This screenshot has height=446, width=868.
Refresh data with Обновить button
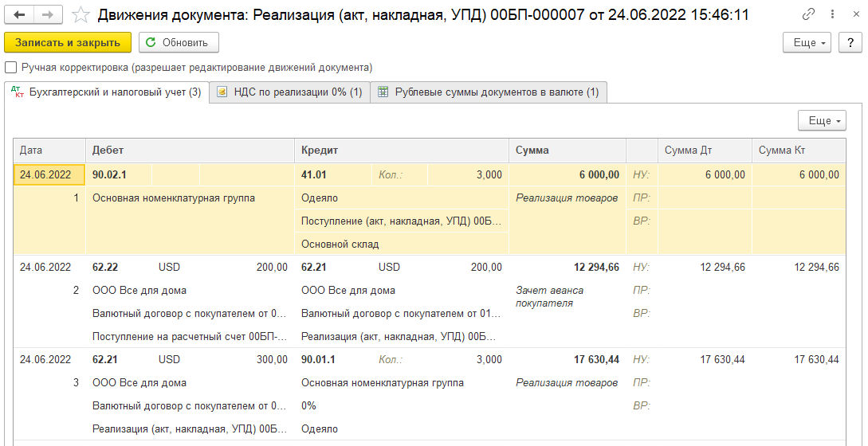(179, 42)
